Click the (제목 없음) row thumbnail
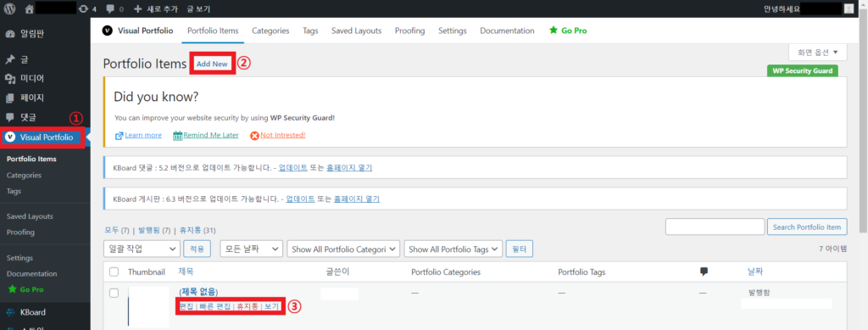The width and height of the screenshot is (868, 330). [148, 306]
